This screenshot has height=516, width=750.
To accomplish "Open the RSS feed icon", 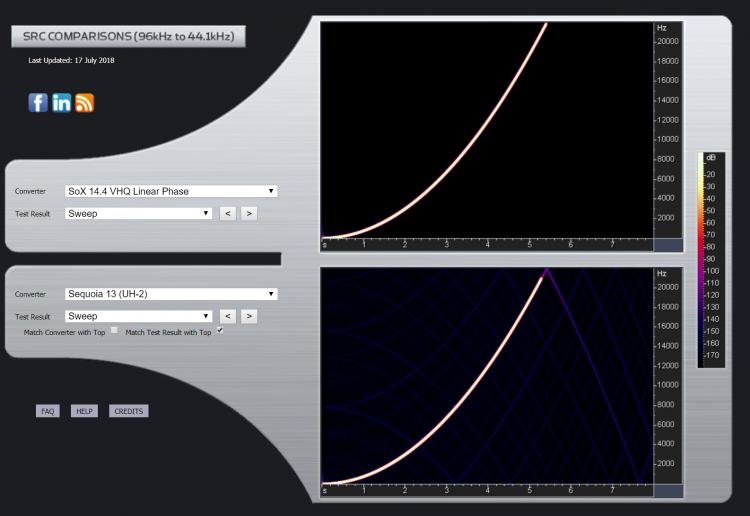I will [x=85, y=102].
